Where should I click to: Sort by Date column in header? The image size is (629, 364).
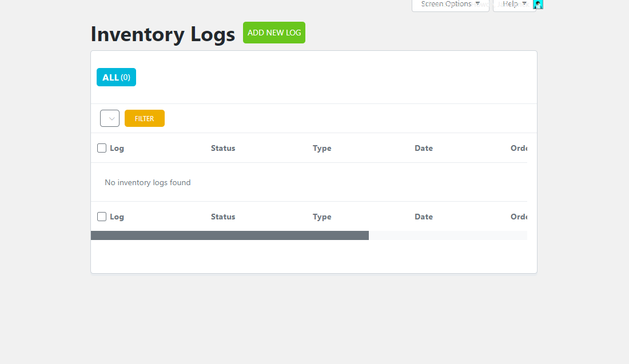[424, 148]
